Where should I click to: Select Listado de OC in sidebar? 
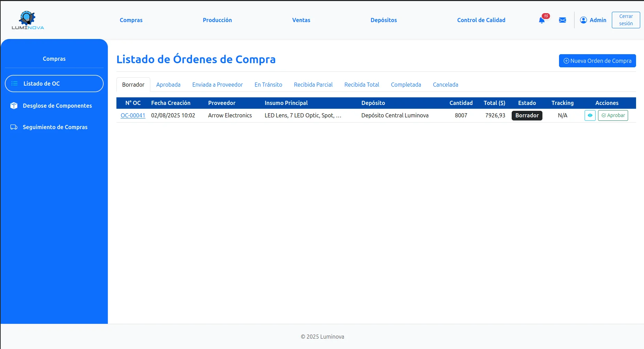tap(54, 84)
